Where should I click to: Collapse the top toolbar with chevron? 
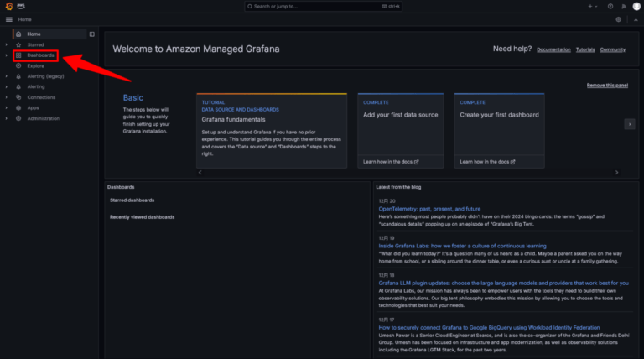click(636, 20)
